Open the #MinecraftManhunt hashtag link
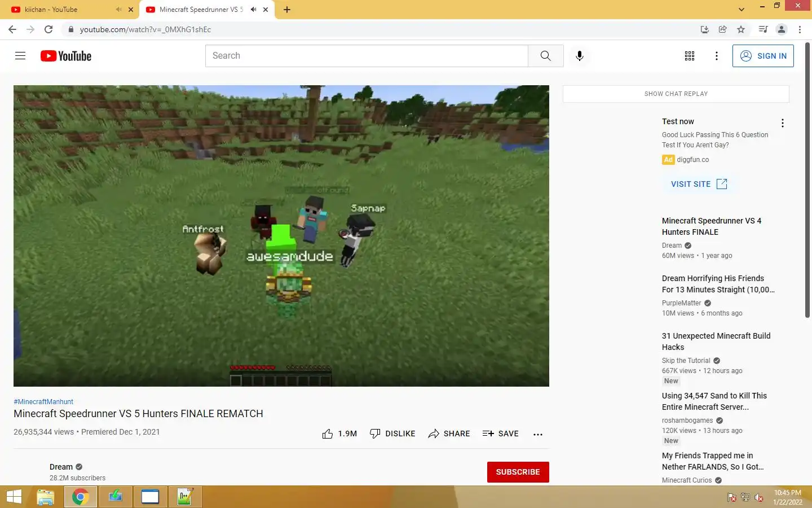812x508 pixels. pos(43,402)
